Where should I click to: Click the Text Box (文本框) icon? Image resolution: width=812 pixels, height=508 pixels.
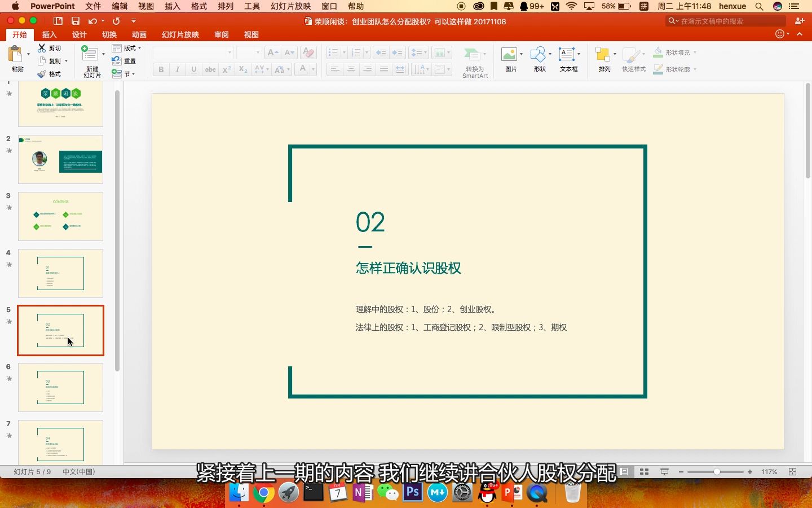[x=566, y=54]
